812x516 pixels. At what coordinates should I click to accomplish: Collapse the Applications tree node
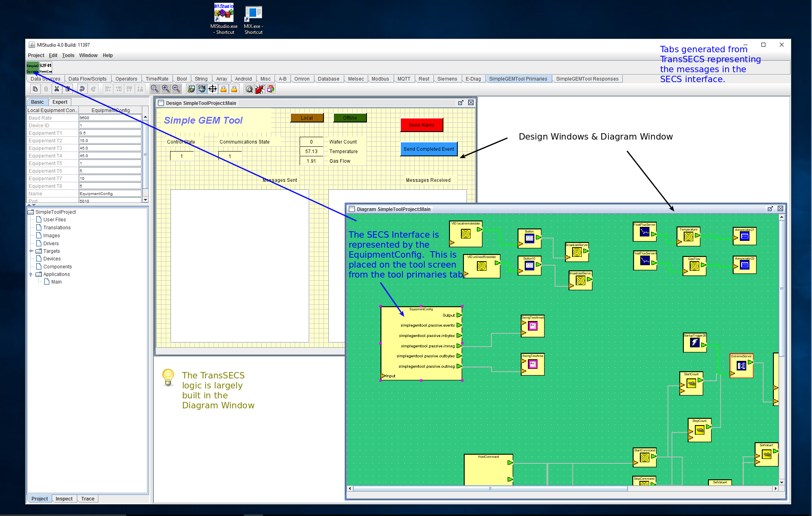point(31,274)
